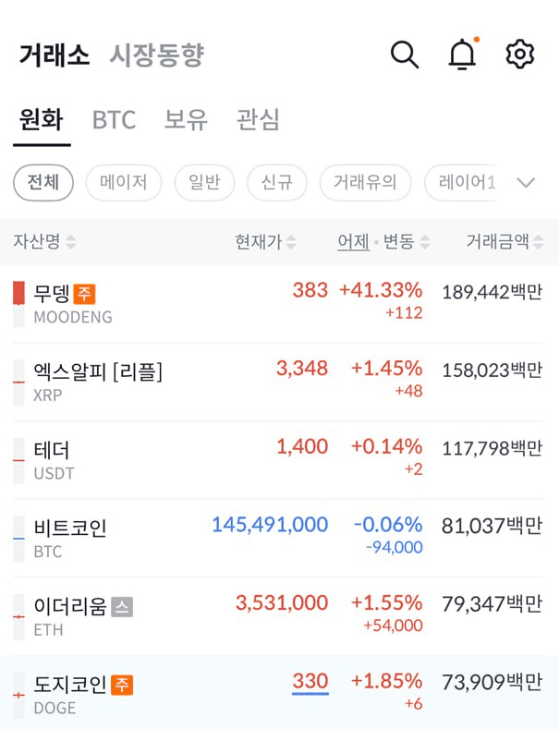
Task: Switch to the BTC market tab
Action: [114, 120]
